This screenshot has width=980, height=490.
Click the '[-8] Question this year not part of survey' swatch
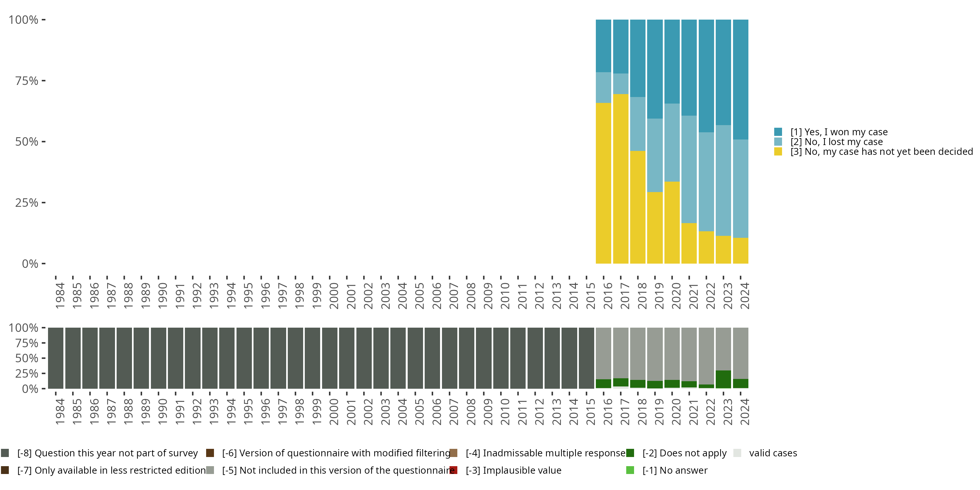[5, 453]
